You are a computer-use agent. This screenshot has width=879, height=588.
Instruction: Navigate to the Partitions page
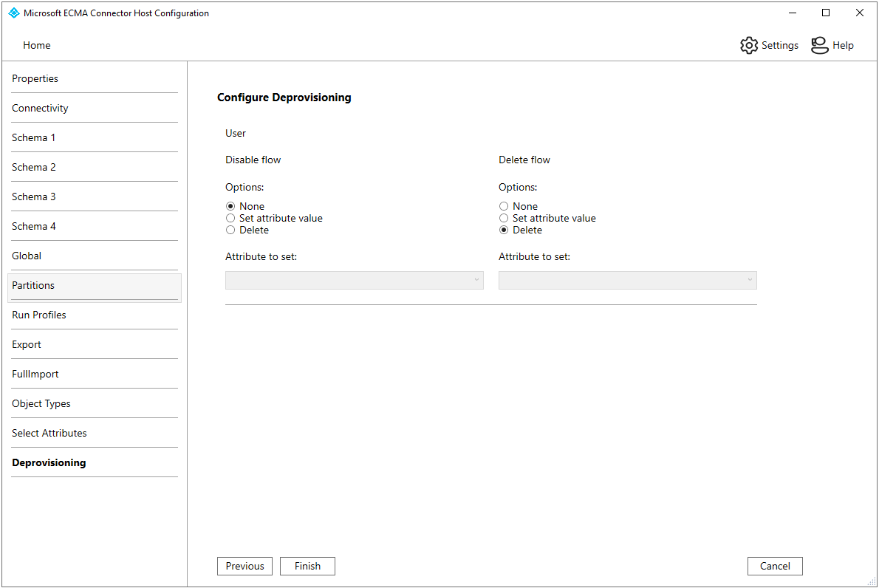click(x=33, y=285)
